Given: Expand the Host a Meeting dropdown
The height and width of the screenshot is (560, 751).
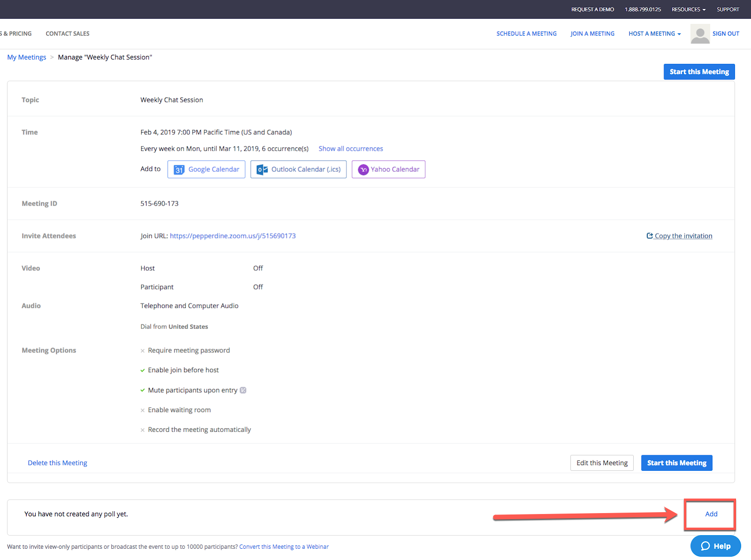Looking at the screenshot, I should [654, 34].
